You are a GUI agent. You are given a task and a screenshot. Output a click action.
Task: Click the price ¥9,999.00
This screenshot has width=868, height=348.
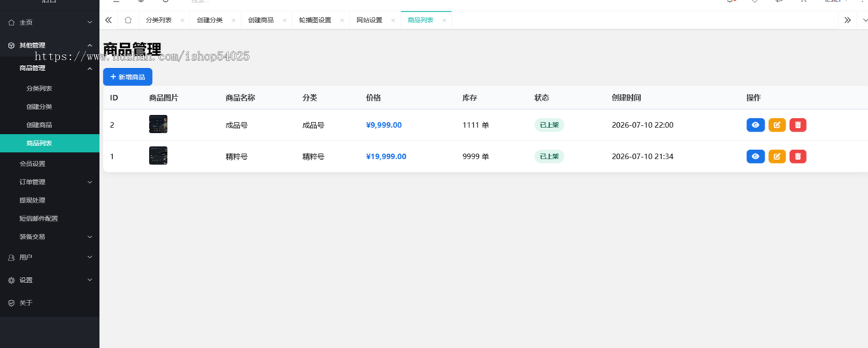click(384, 125)
